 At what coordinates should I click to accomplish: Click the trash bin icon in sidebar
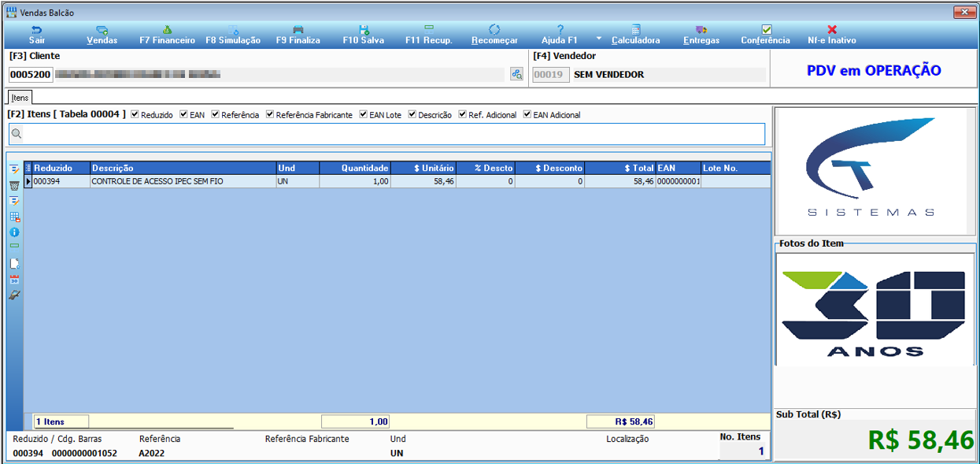14,185
